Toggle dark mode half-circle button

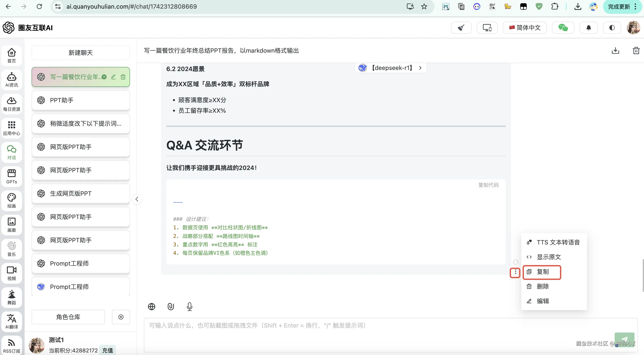(x=612, y=28)
